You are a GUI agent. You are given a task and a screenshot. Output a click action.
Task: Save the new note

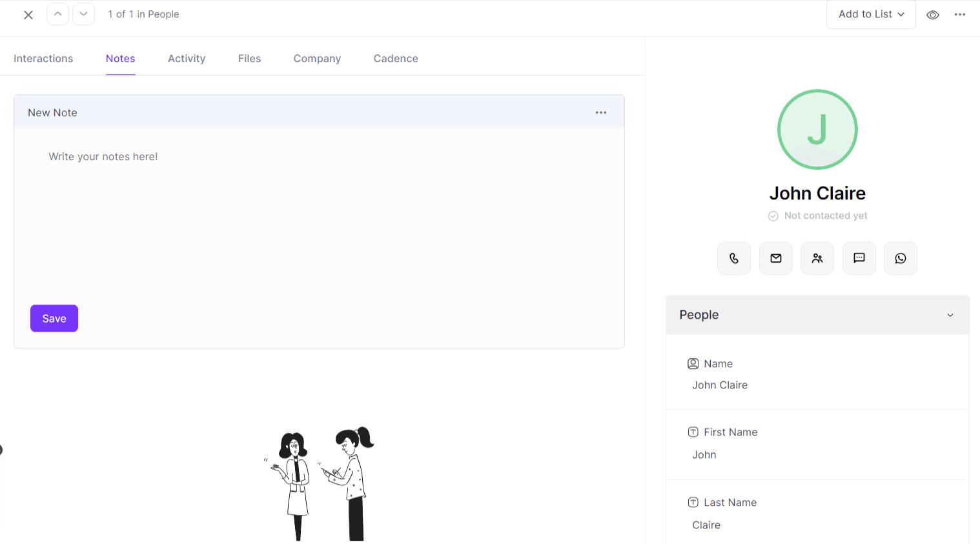pos(54,317)
